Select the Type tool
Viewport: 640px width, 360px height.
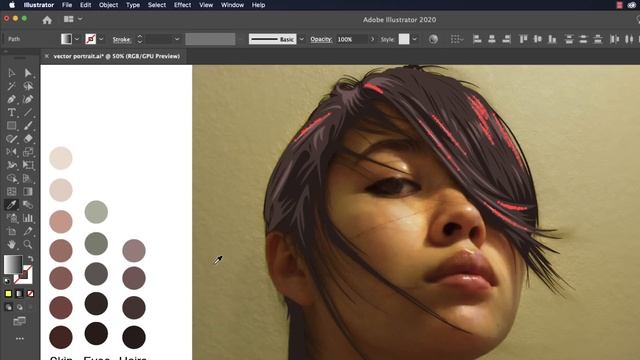(11, 113)
